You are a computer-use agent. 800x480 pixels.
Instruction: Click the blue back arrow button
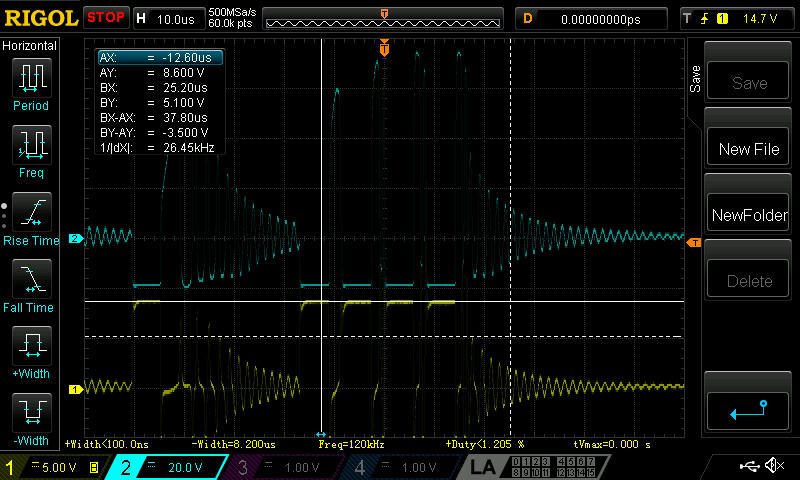[748, 410]
